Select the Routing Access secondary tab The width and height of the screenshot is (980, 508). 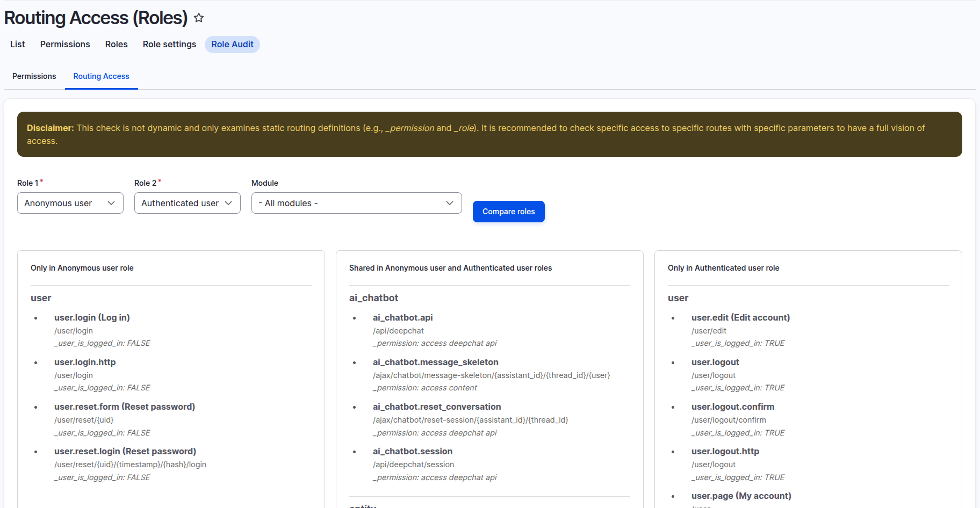pyautogui.click(x=102, y=76)
